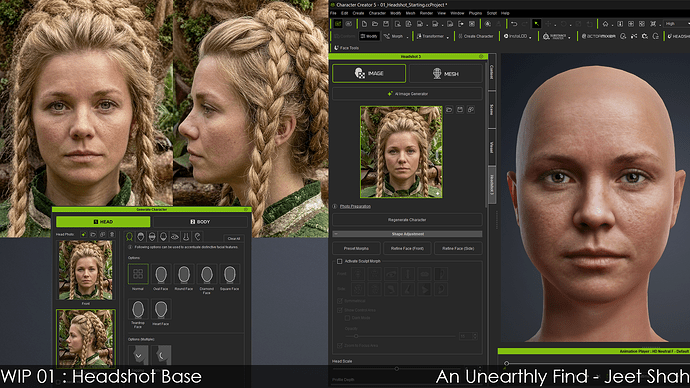Select the Normal face shape option

tap(138, 274)
